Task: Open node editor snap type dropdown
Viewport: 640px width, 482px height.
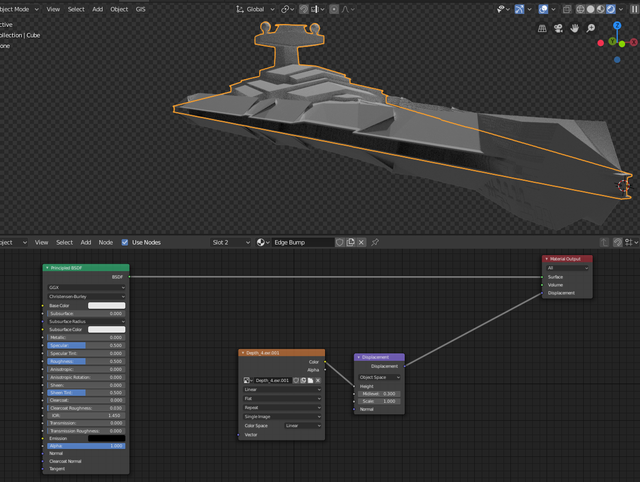Action: [x=631, y=242]
